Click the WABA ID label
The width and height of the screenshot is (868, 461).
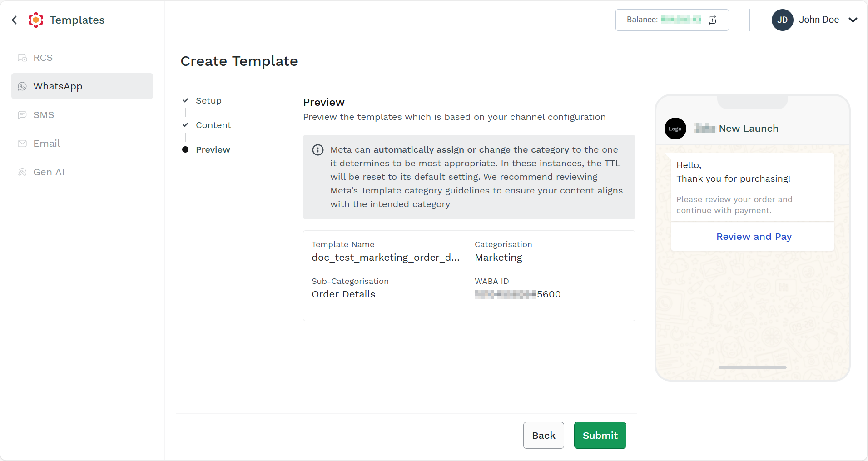[x=492, y=281]
